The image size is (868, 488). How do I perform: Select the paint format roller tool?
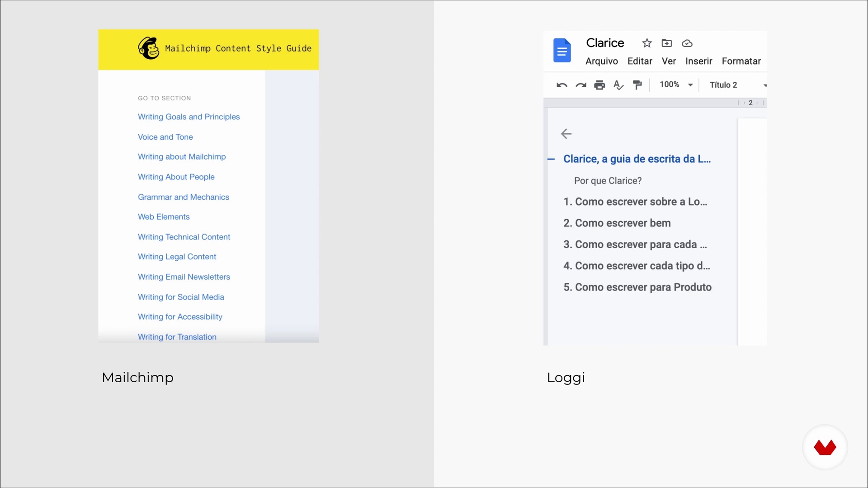637,85
